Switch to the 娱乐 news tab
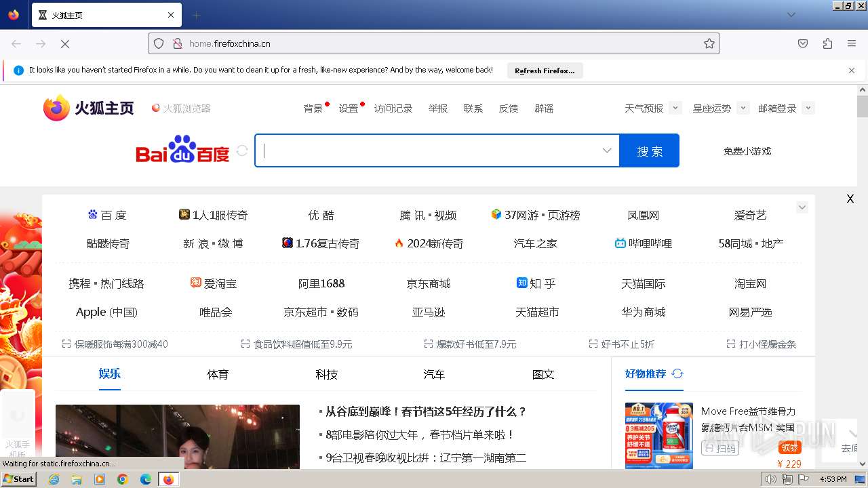Viewport: 868px width, 488px height. pos(109,373)
